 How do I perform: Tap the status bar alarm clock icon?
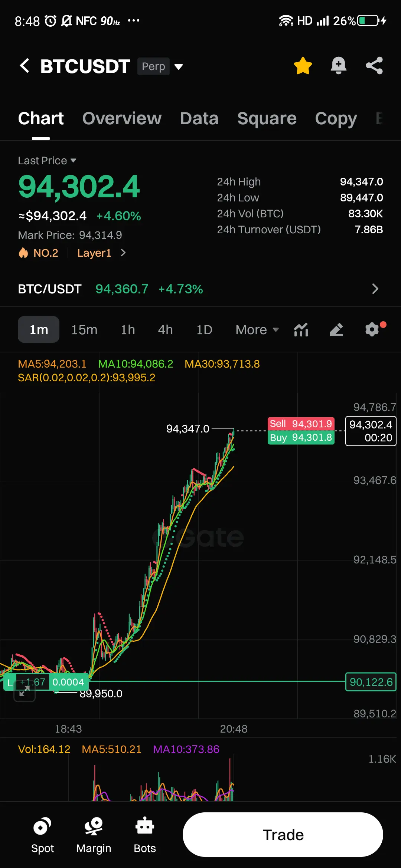[50, 21]
